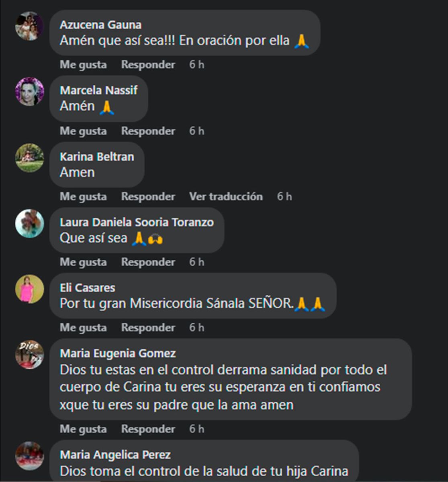Like Azucena Gauna's comment
This screenshot has height=482, width=448.
[83, 65]
